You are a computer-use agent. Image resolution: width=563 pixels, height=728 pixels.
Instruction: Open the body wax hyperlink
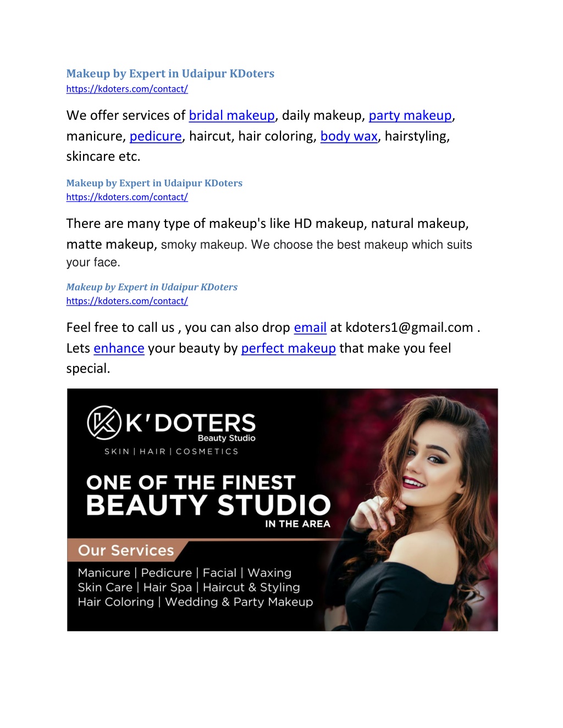(349, 136)
